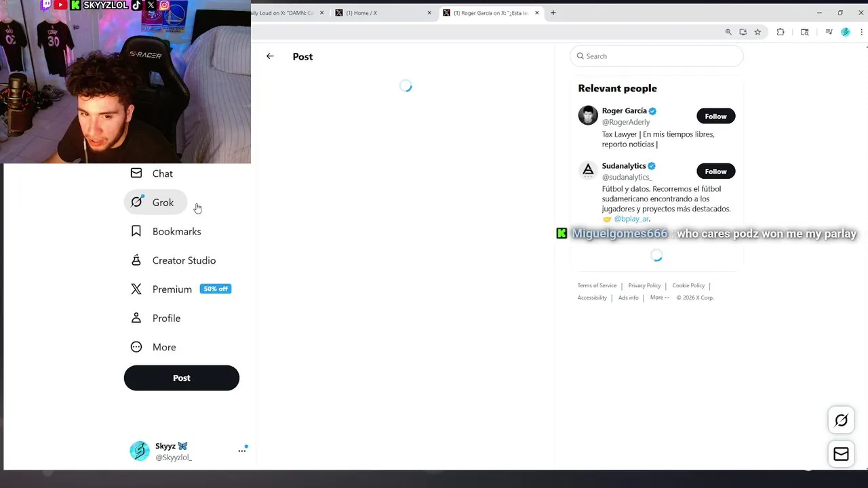
Task: Click the Bookmarks ribbon icon
Action: tap(136, 231)
